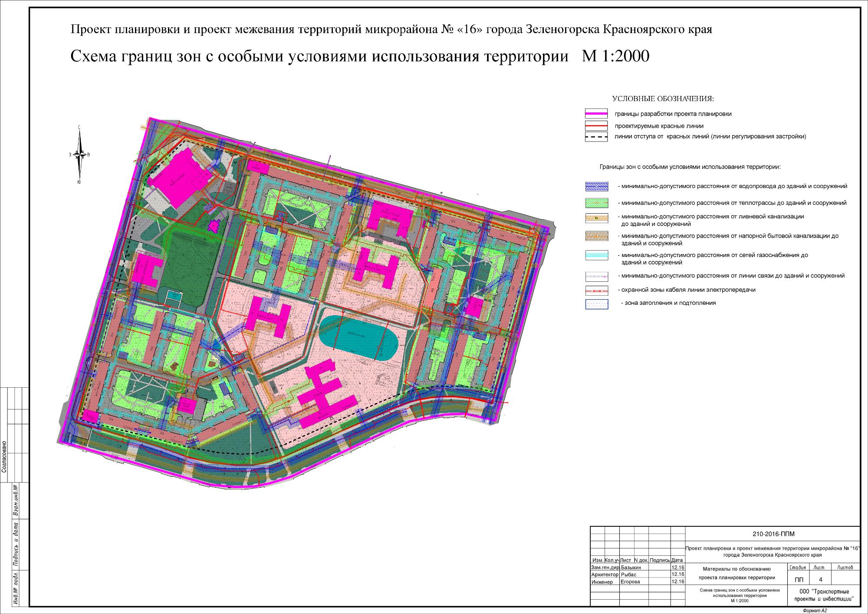This screenshot has width=868, height=614.
Task: Click the magenta planning boundary legend swatch
Action: click(596, 114)
